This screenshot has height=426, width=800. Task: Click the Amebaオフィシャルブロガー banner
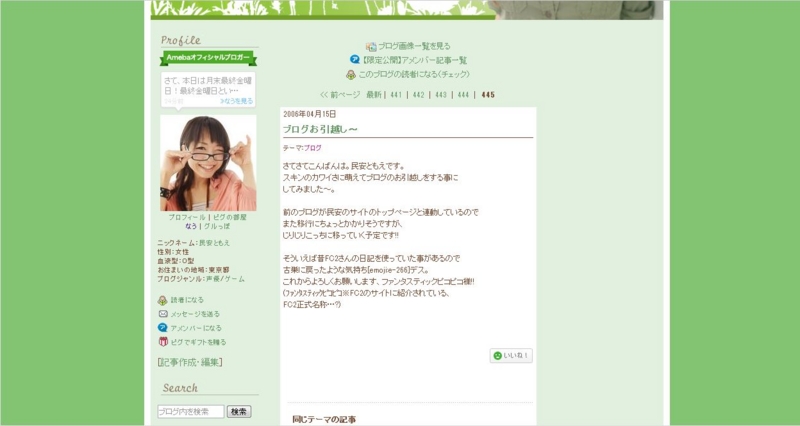tap(208, 58)
